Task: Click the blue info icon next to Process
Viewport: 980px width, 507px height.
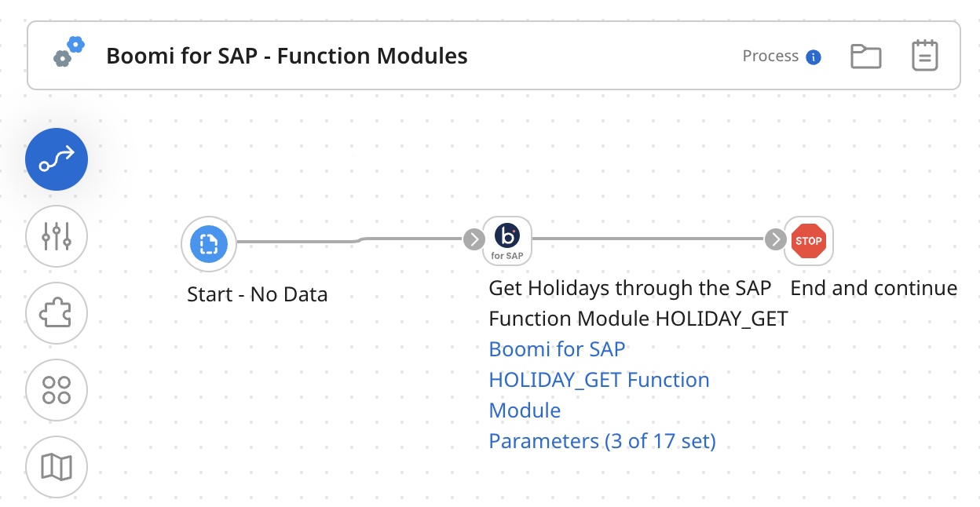Action: click(814, 56)
